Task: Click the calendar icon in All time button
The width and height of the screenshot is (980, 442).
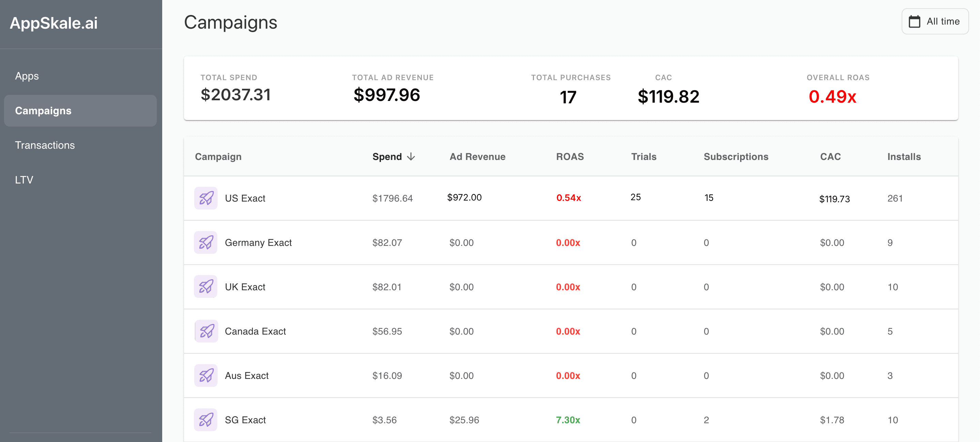Action: [915, 21]
